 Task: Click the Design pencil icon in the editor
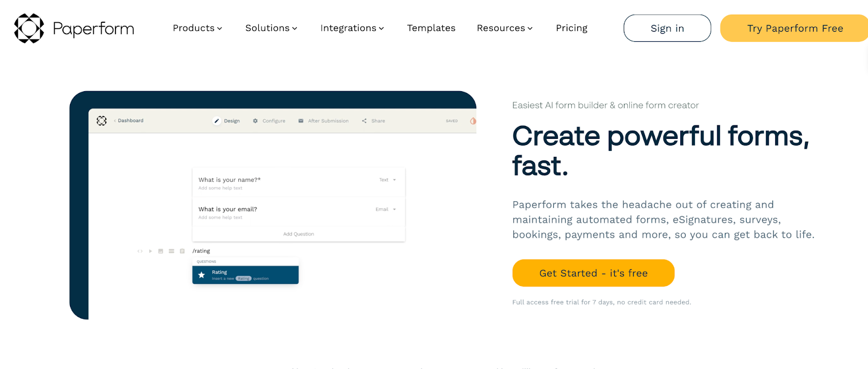point(217,121)
